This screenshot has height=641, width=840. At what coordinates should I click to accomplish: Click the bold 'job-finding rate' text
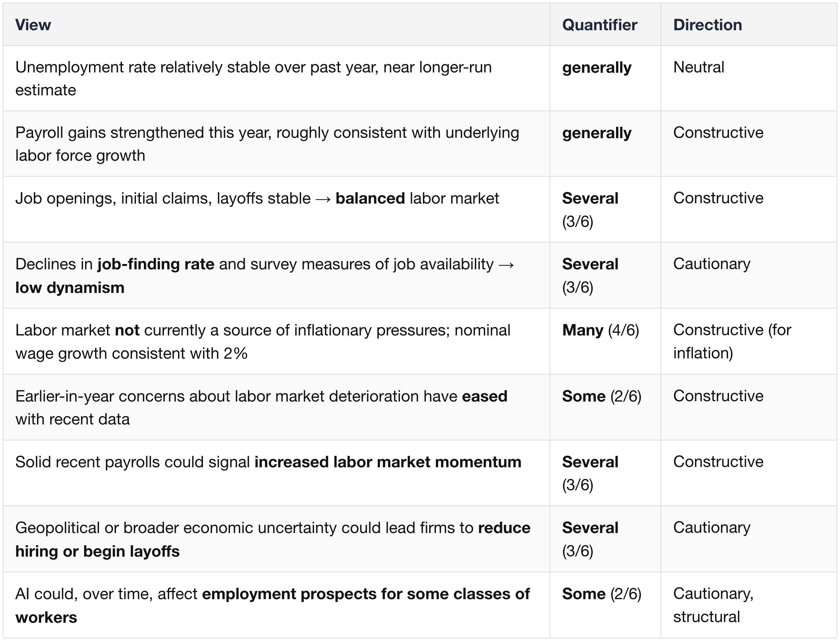(x=156, y=264)
